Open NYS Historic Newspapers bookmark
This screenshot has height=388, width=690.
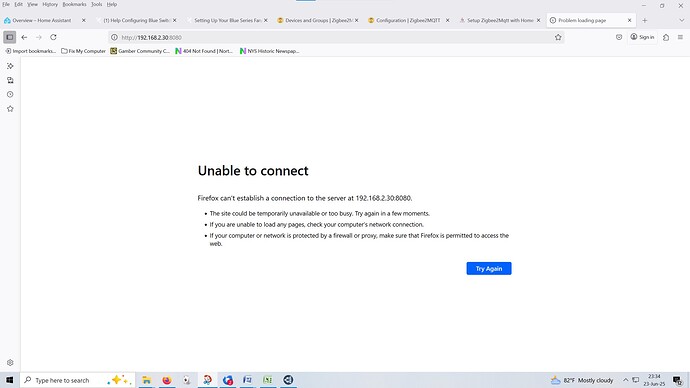click(269, 51)
